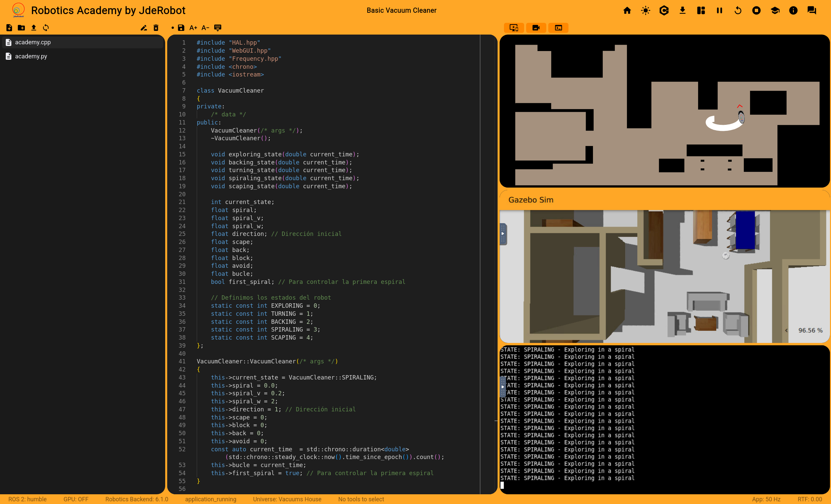Decrease editor font size with A-
Screen dimensions: 831x504
(x=205, y=28)
